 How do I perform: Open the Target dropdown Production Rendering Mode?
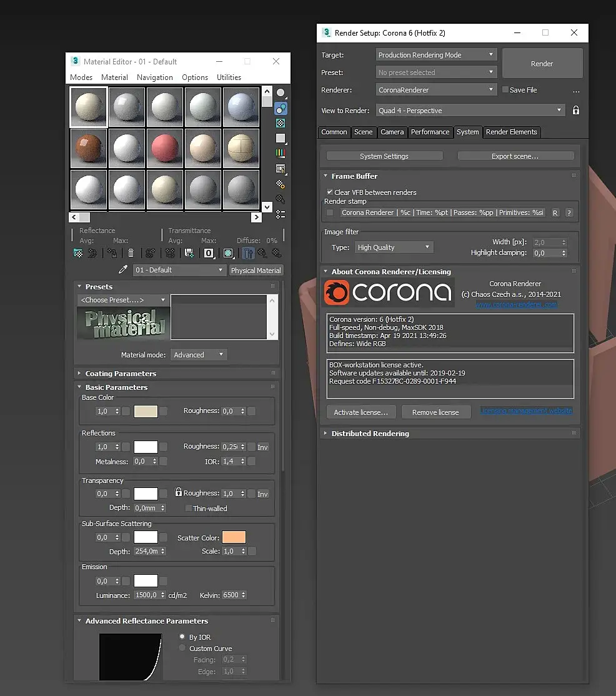pyautogui.click(x=436, y=54)
